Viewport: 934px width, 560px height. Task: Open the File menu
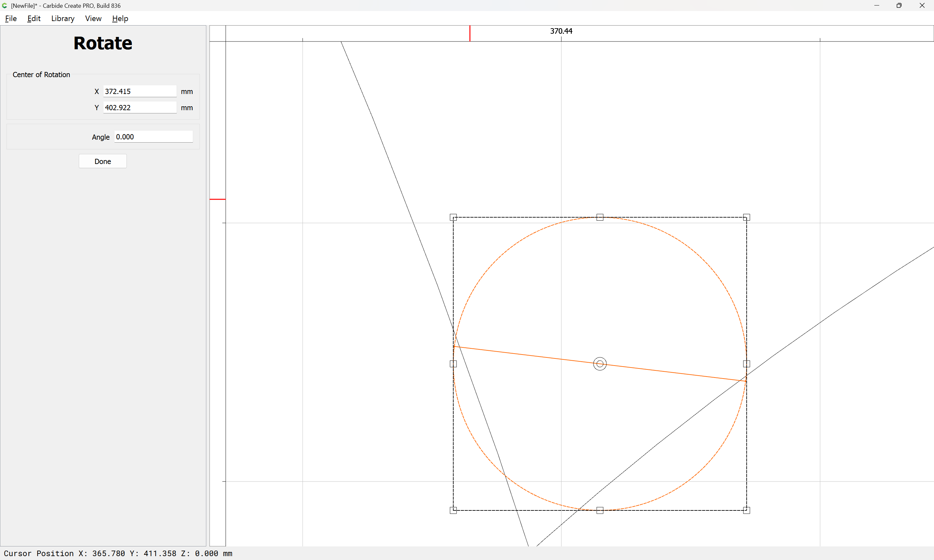11,18
